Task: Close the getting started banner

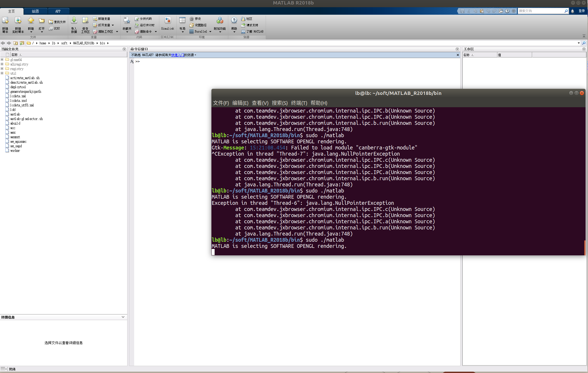Action: (x=458, y=55)
